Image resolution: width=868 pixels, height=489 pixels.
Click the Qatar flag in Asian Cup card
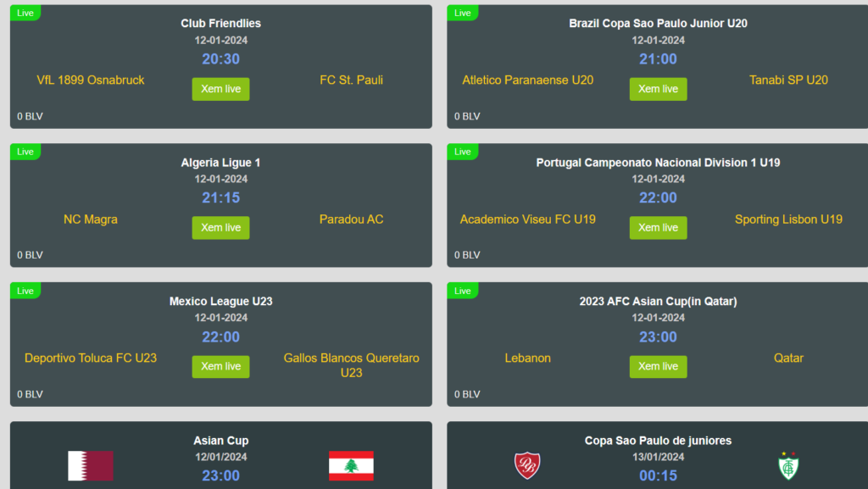(90, 465)
